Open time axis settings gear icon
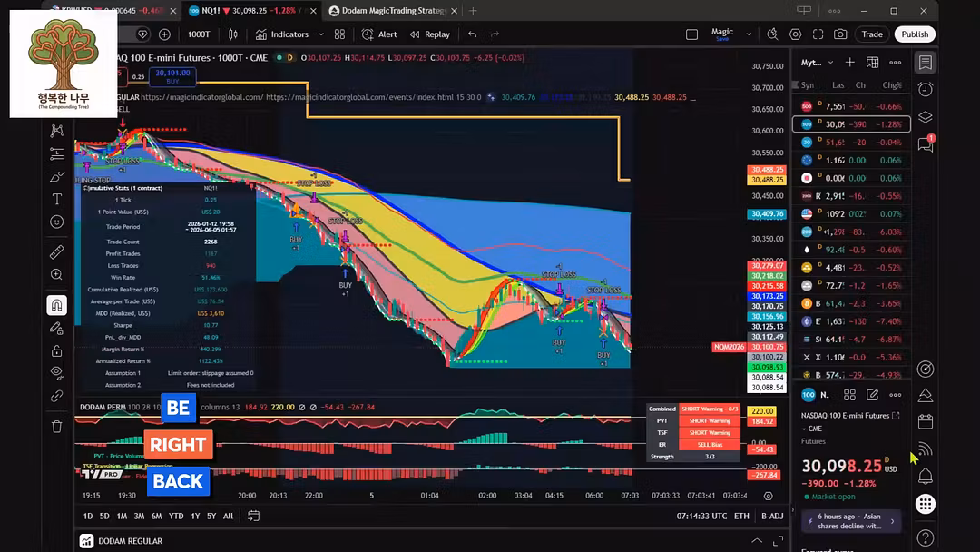980x552 pixels. coord(769,496)
